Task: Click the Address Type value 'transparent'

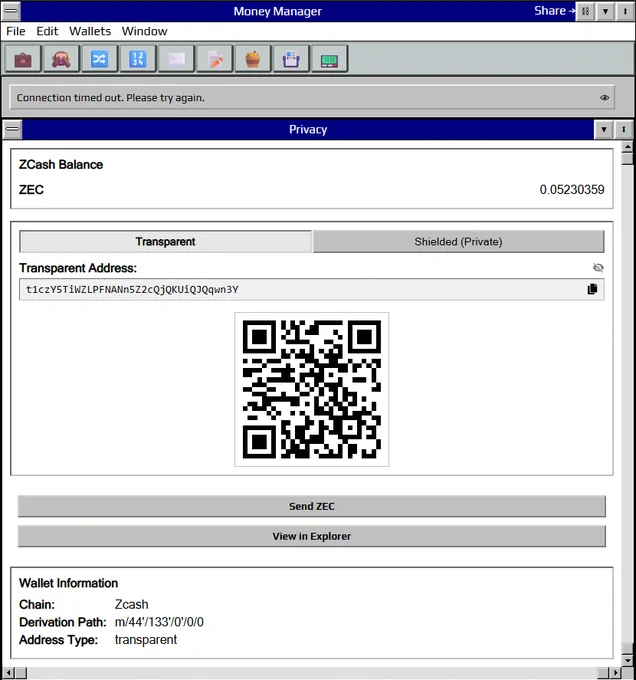Action: (146, 640)
